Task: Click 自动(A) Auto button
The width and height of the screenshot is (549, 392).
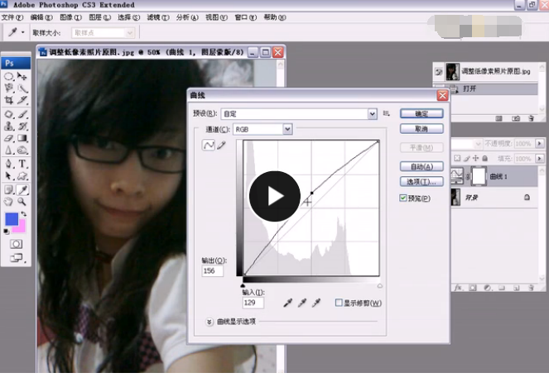Action: tap(421, 166)
